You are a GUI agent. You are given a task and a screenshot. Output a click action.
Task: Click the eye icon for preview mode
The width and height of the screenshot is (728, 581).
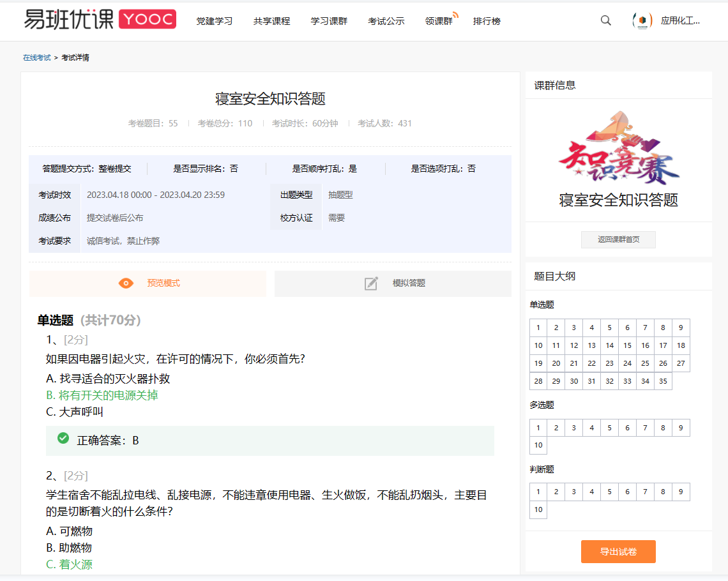[126, 283]
